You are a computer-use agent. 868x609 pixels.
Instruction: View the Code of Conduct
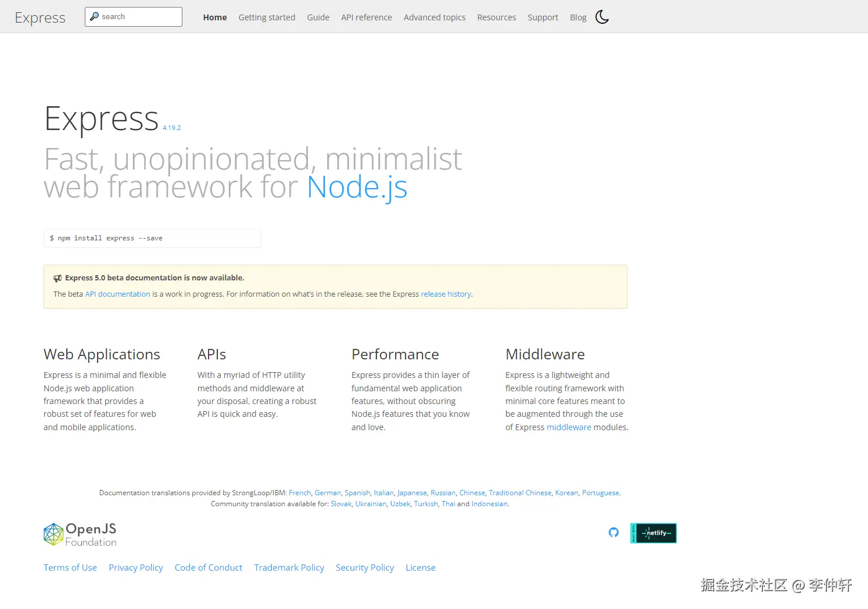point(208,568)
